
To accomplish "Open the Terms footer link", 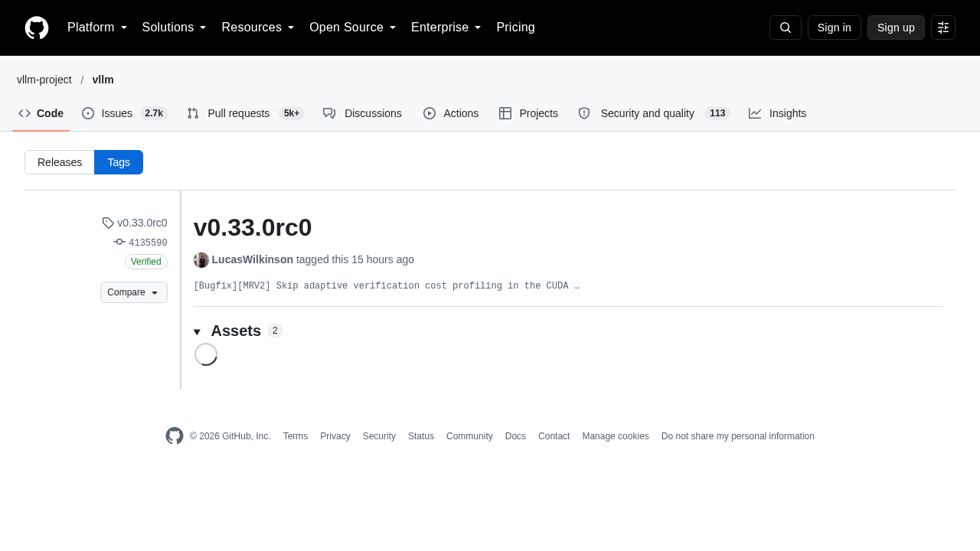I will coord(296,436).
